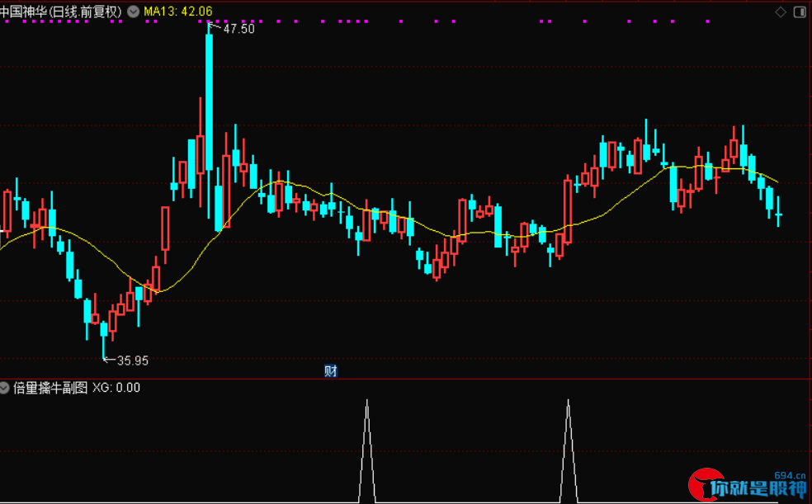The image size is (812, 504).
Task: Expand the 倍量擒牛副图 indicator dropdown arrow
Action: pyautogui.click(x=5, y=388)
